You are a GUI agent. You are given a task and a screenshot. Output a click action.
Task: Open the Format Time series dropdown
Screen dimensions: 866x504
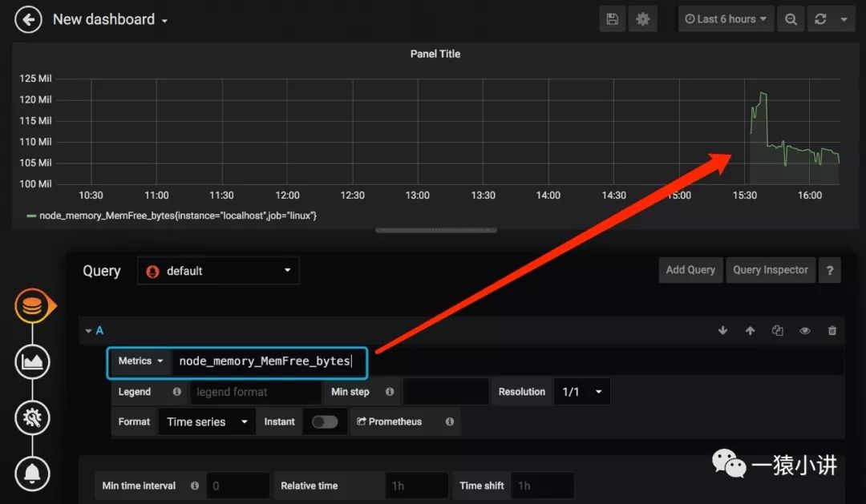(x=207, y=421)
